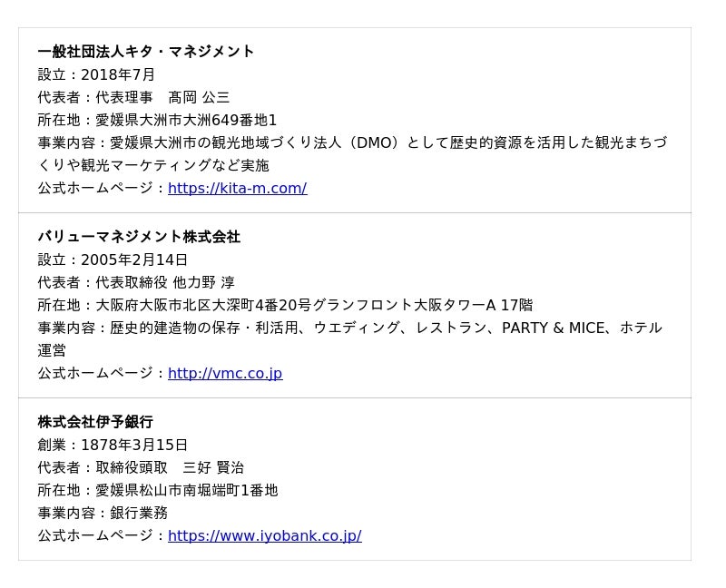Click the representative name 三好 賢治
The width and height of the screenshot is (726, 588).
click(x=213, y=467)
